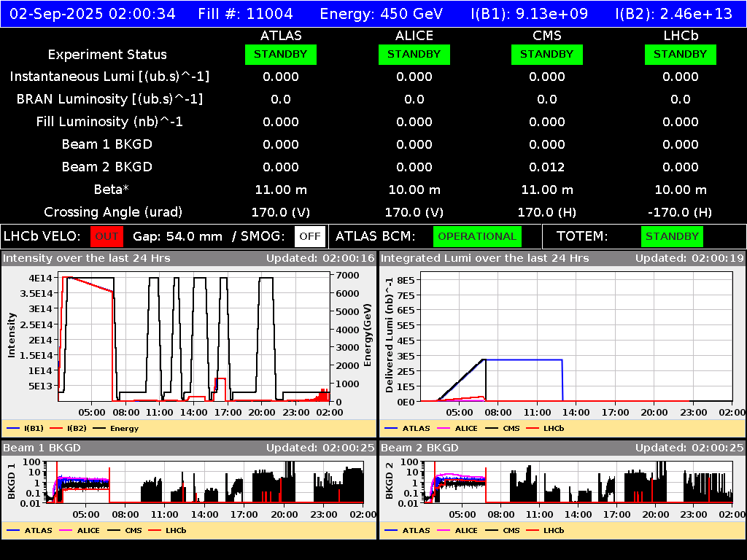Viewport: 747px width, 560px height.
Task: Click the Integrated Lumi over the last 24 Hrs title
Action: click(x=485, y=259)
